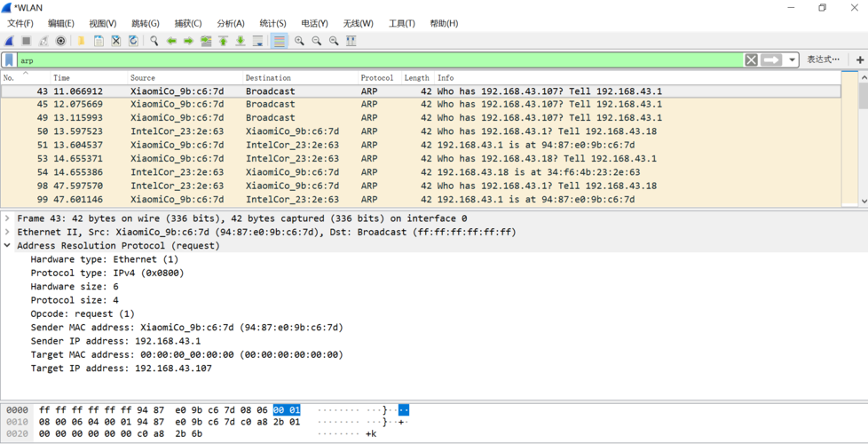This screenshot has width=868, height=444.
Task: Go forward to next packet
Action: click(x=188, y=41)
